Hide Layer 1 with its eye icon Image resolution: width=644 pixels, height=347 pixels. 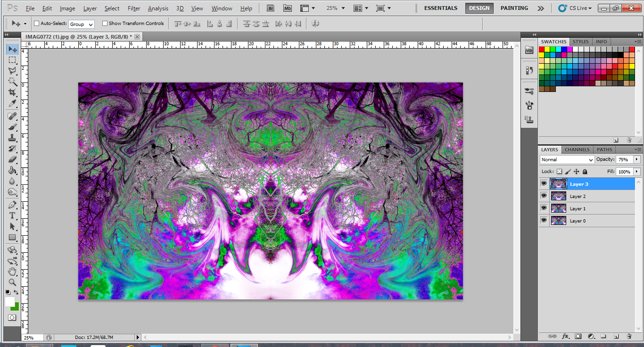pyautogui.click(x=544, y=208)
